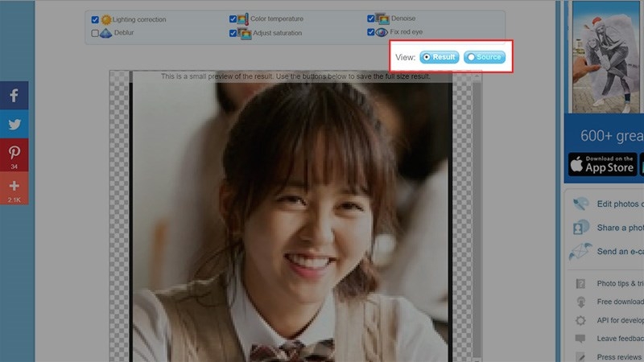
Task: Pin photo with Pinterest icon
Action: [x=14, y=154]
